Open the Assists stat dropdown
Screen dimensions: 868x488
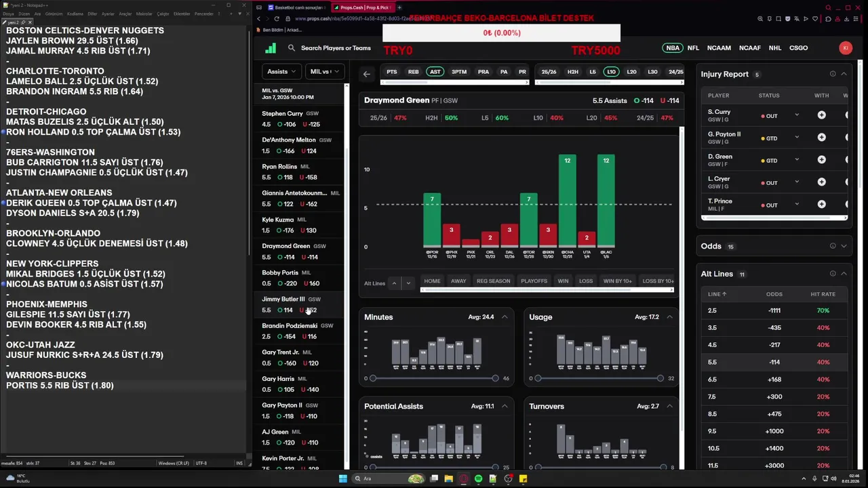pyautogui.click(x=281, y=72)
